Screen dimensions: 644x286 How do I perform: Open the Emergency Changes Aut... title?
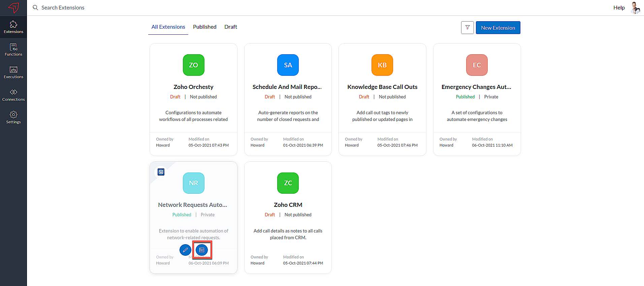click(x=476, y=87)
